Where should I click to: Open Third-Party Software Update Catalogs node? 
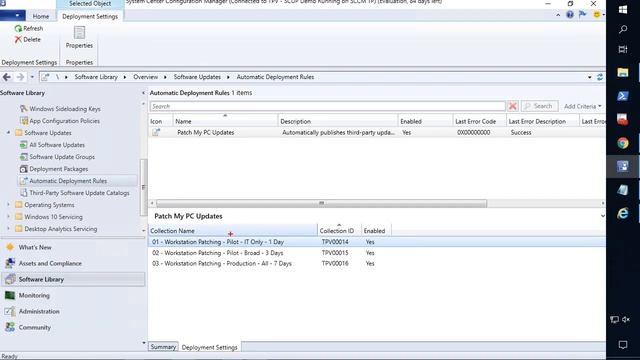click(79, 193)
